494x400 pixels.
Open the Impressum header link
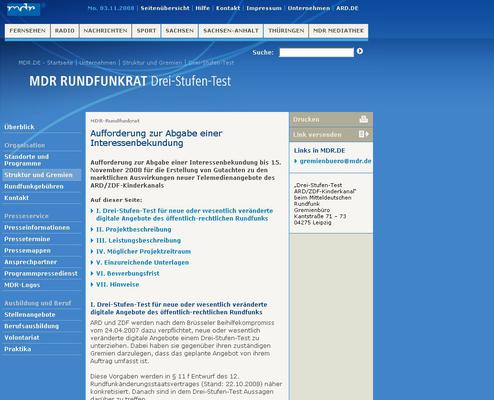click(264, 8)
